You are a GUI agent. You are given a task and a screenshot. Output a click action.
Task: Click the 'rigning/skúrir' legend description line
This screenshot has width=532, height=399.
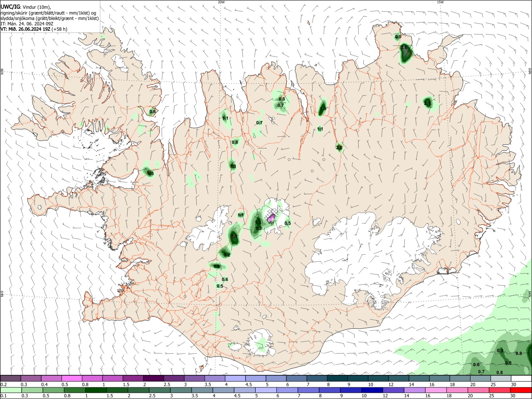(48, 13)
